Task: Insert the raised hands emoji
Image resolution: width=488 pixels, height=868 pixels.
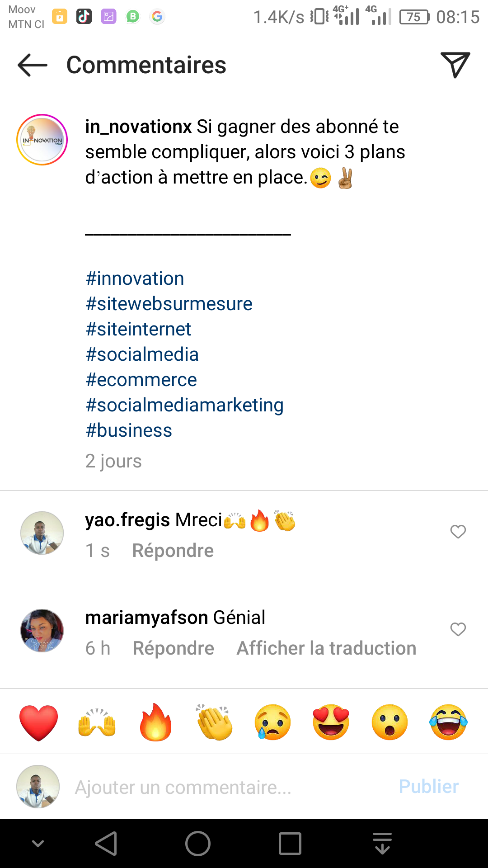Action: click(x=97, y=722)
